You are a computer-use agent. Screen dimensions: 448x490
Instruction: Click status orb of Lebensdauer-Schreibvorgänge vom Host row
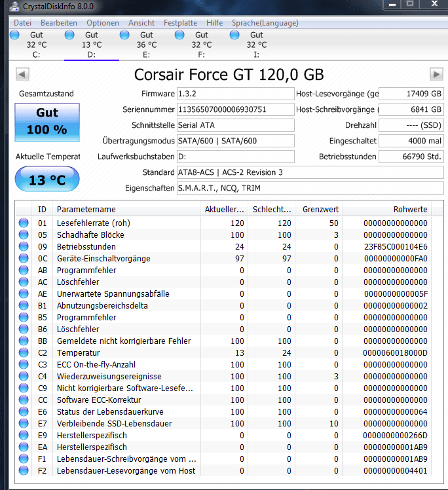coord(24,459)
